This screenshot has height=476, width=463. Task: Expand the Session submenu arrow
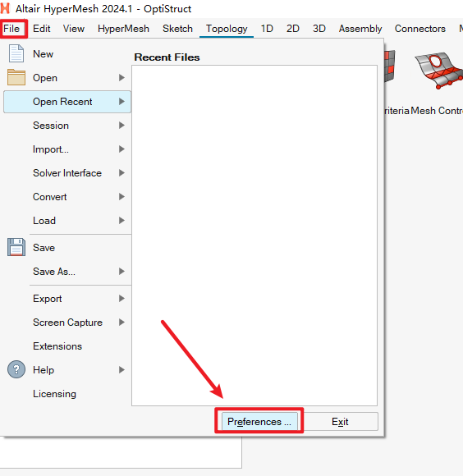point(121,126)
